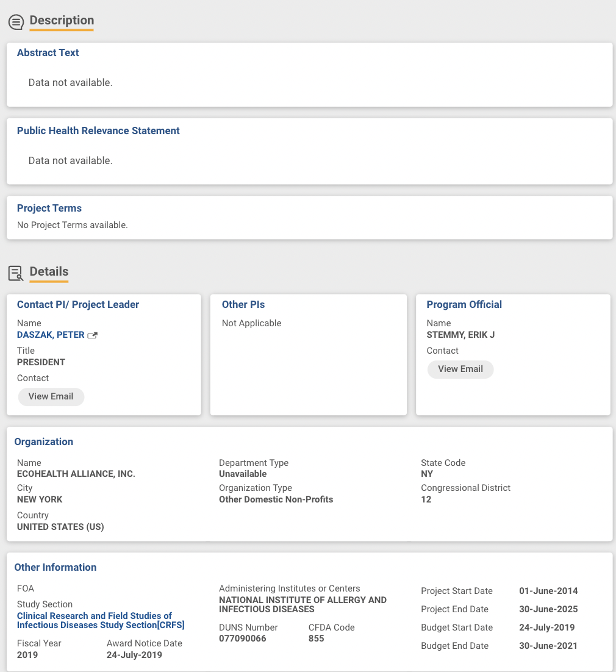This screenshot has height=672, width=616.
Task: Click the Other Information panel title
Action: pyautogui.click(x=56, y=567)
